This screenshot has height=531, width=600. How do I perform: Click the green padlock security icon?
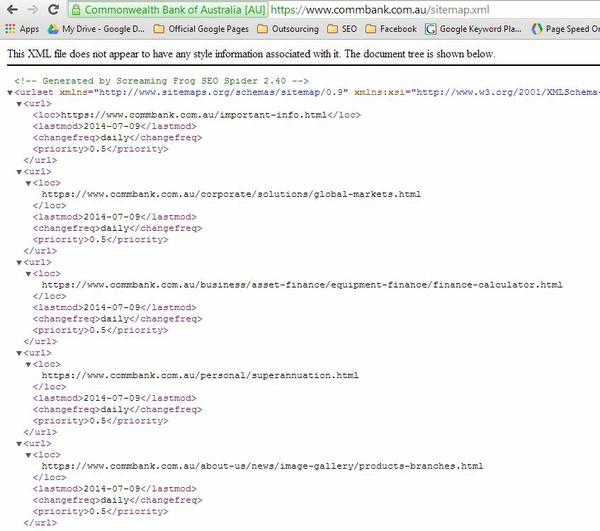[76, 10]
